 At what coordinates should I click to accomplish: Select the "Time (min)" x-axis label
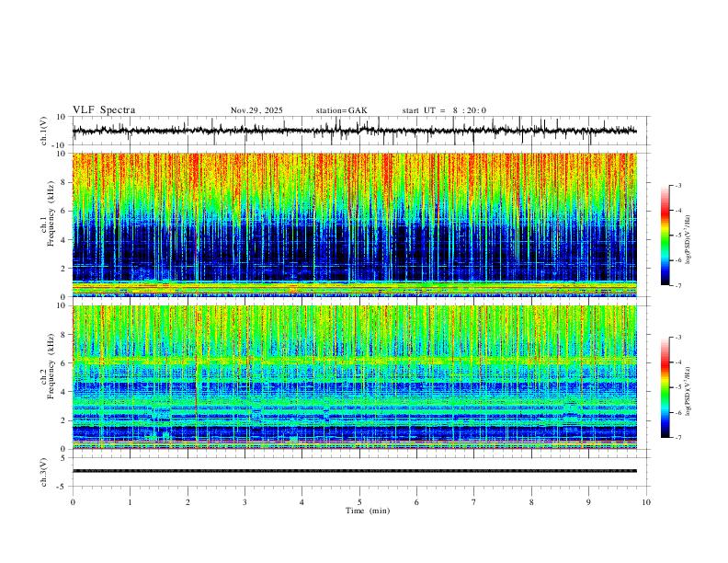368,511
